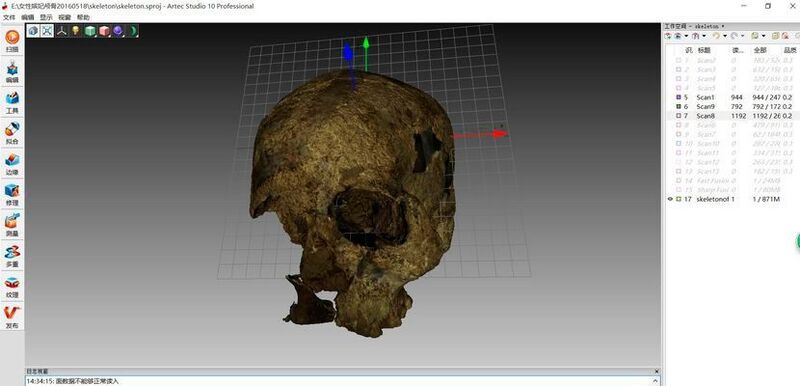Toggle the checkbox for Scan8 row
The image size is (800, 386).
click(679, 116)
